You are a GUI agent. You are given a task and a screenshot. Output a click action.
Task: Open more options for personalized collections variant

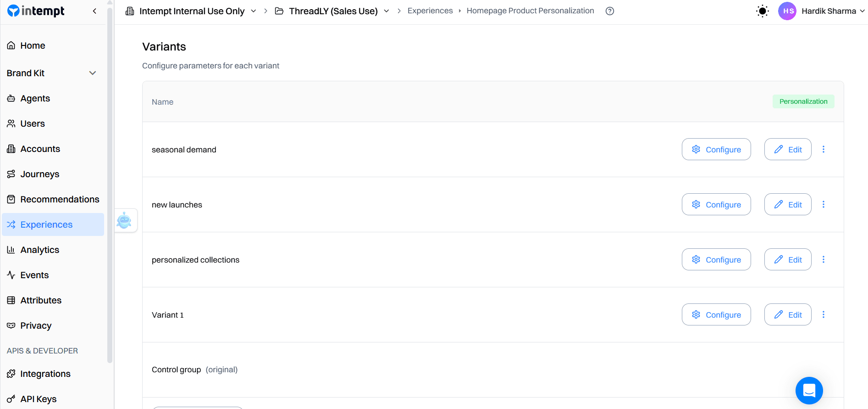824,259
